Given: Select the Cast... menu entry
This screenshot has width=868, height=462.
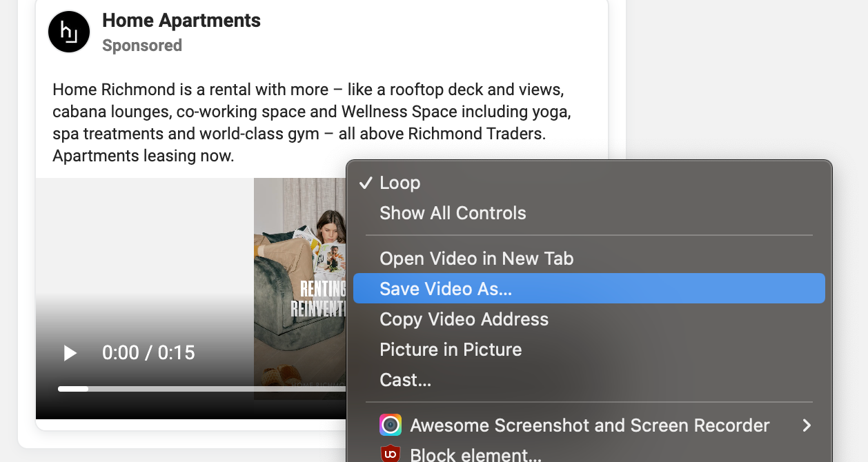Looking at the screenshot, I should [x=405, y=380].
